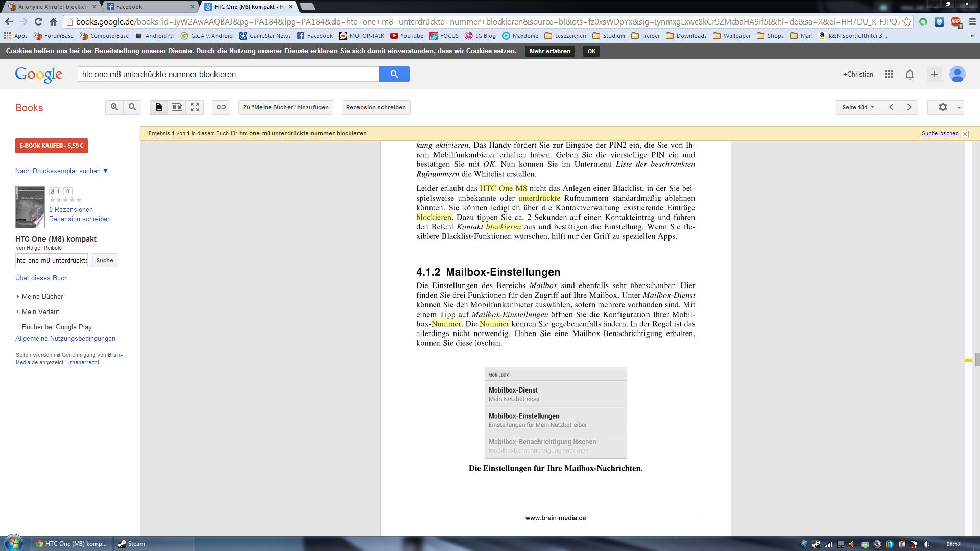
Task: Open Allgemeine Nutzungsbedingungen link
Action: pos(65,338)
